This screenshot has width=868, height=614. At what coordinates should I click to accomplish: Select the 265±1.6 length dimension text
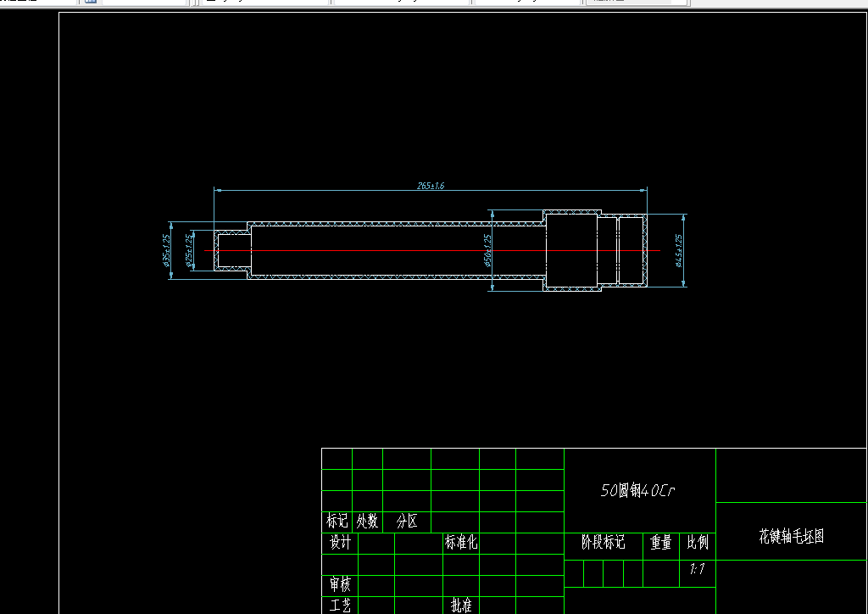click(430, 186)
